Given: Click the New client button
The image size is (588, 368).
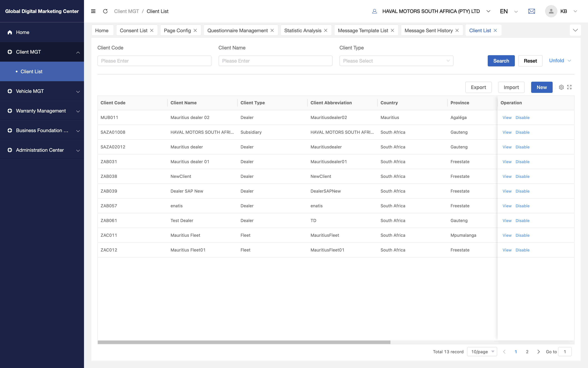Looking at the screenshot, I should (x=542, y=87).
